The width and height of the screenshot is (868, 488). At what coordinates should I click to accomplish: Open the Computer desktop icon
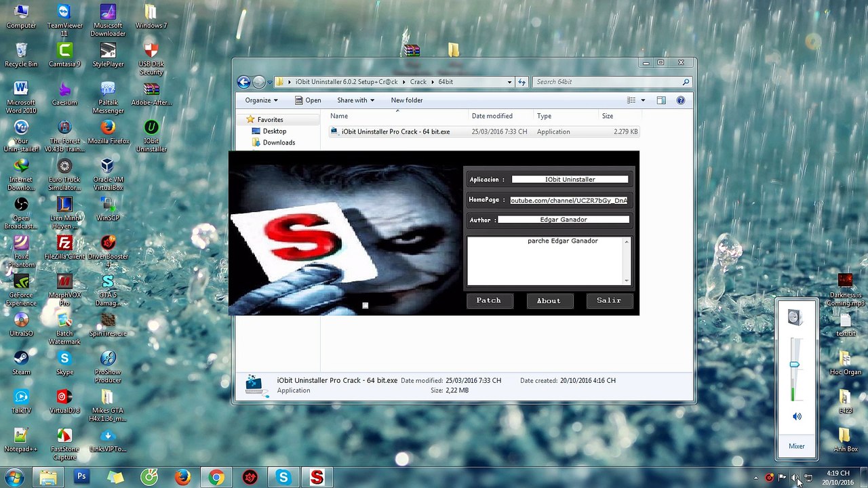tap(21, 17)
